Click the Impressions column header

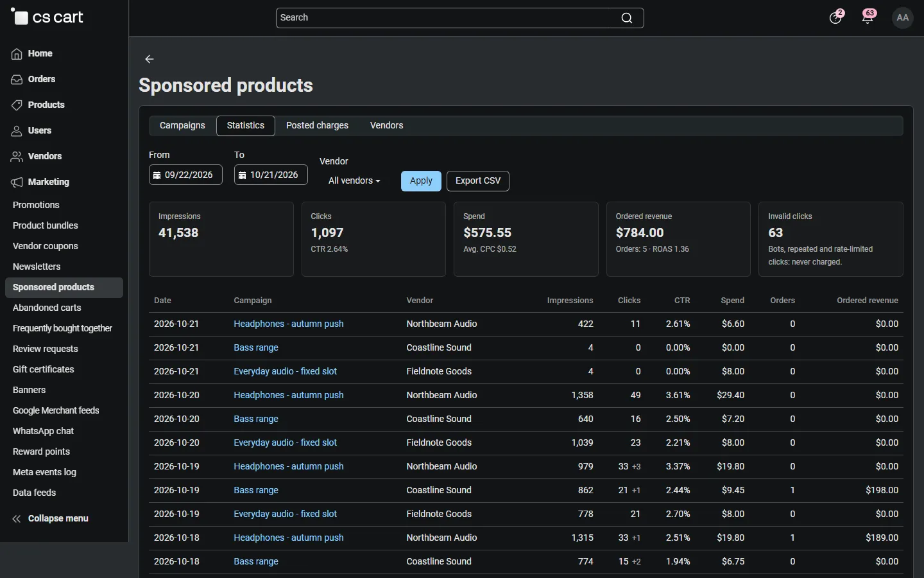pos(570,301)
